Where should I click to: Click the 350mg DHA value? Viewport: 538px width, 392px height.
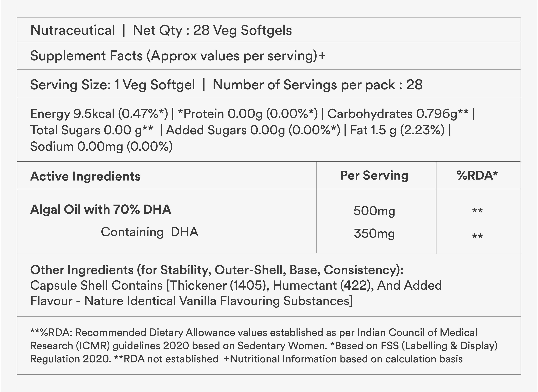coord(374,233)
